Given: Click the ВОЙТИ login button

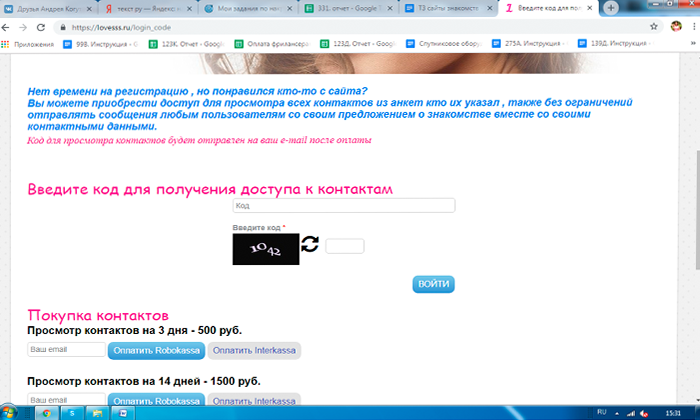Looking at the screenshot, I should tap(433, 284).
